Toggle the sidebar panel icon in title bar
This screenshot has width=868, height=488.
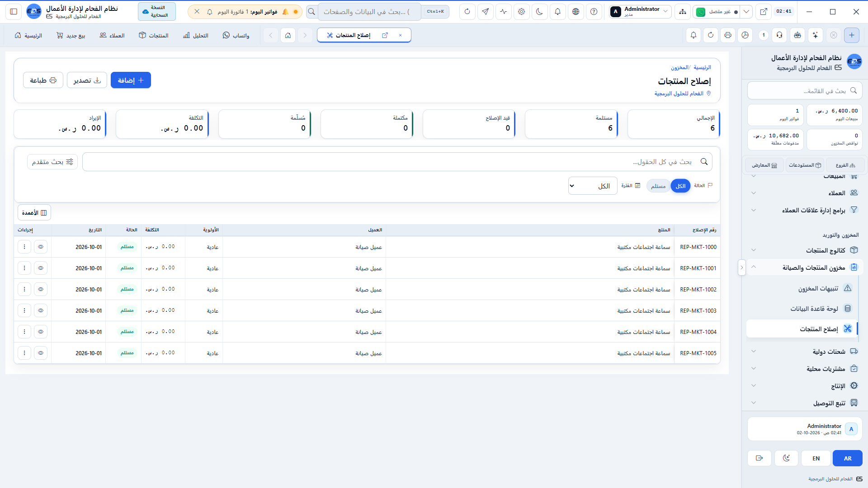14,12
